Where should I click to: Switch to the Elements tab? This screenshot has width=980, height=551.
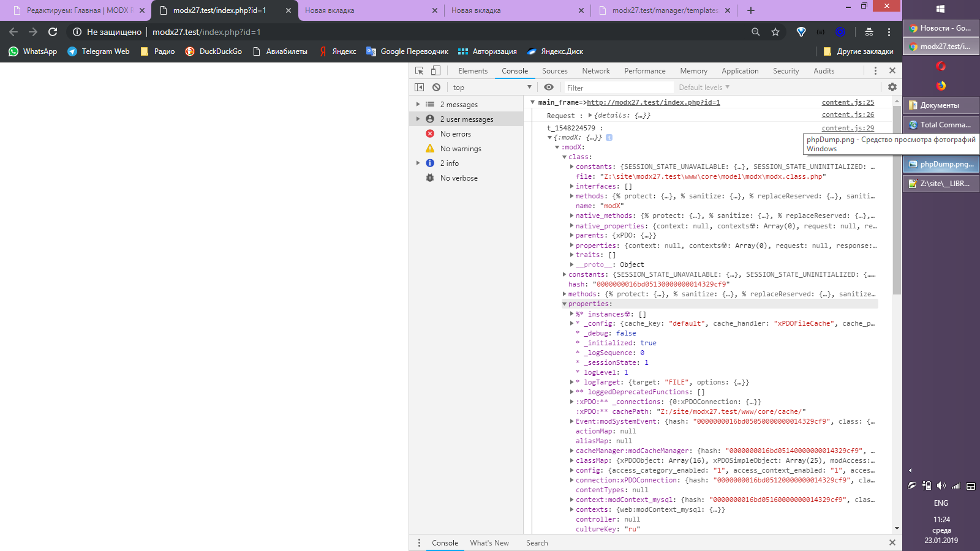pyautogui.click(x=473, y=71)
